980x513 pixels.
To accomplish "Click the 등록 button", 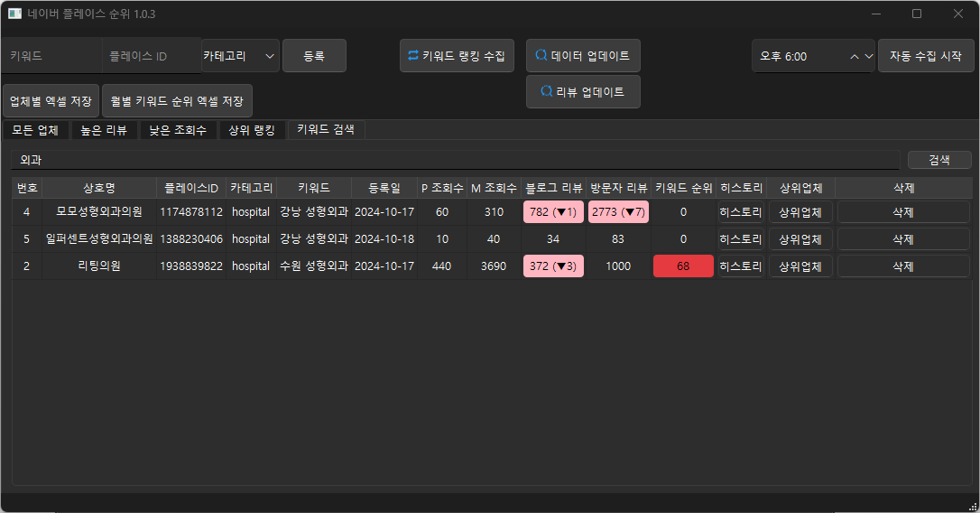I will (314, 56).
